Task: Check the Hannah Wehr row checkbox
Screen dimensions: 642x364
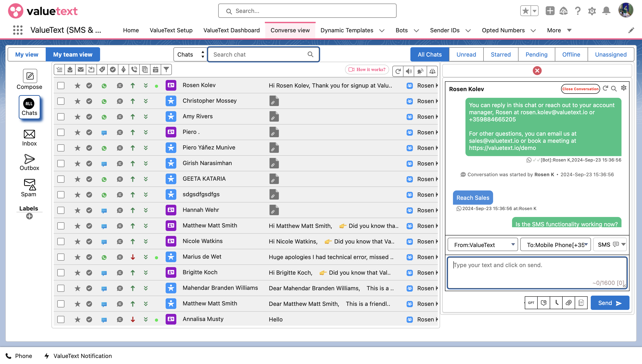Action: [61, 210]
